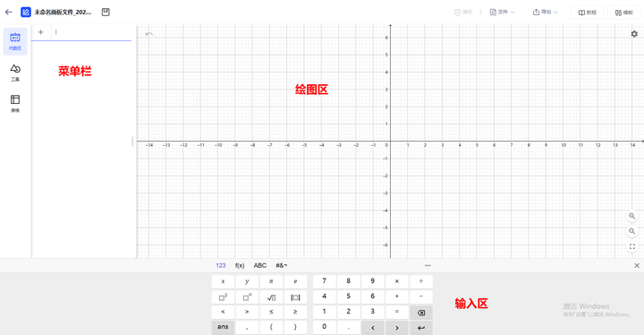The width and height of the screenshot is (644, 335).
Task: Open more keyboard options ellipsis
Action: coord(428,265)
